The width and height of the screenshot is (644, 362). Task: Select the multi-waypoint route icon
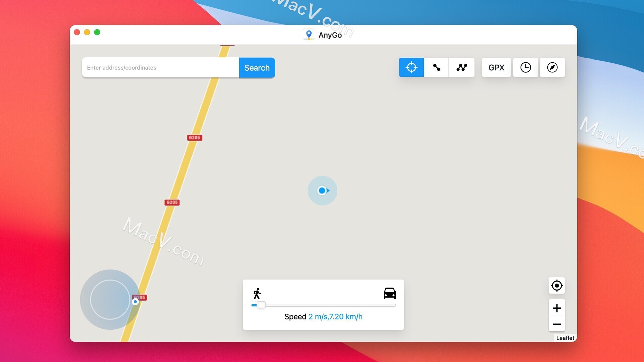(462, 67)
